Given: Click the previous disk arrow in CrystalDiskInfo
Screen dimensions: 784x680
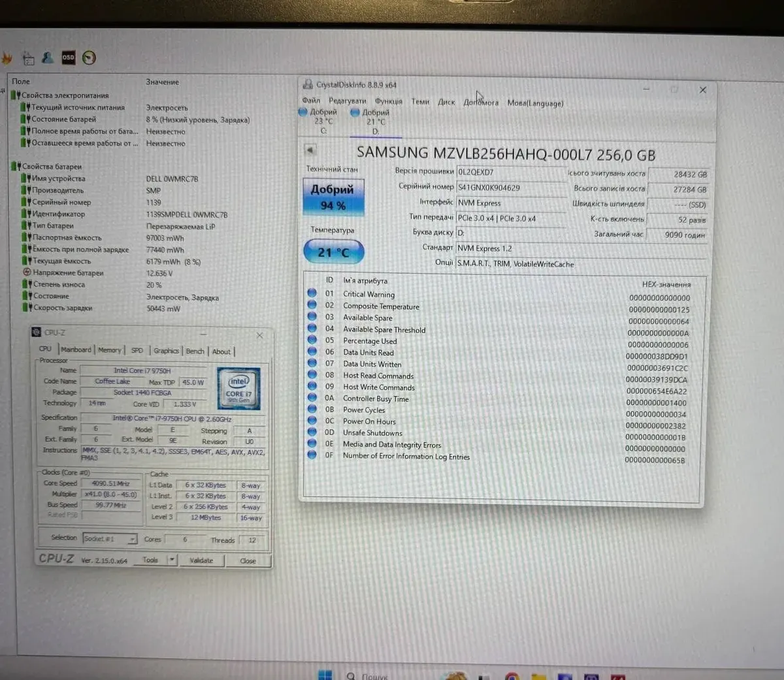Looking at the screenshot, I should tap(310, 150).
